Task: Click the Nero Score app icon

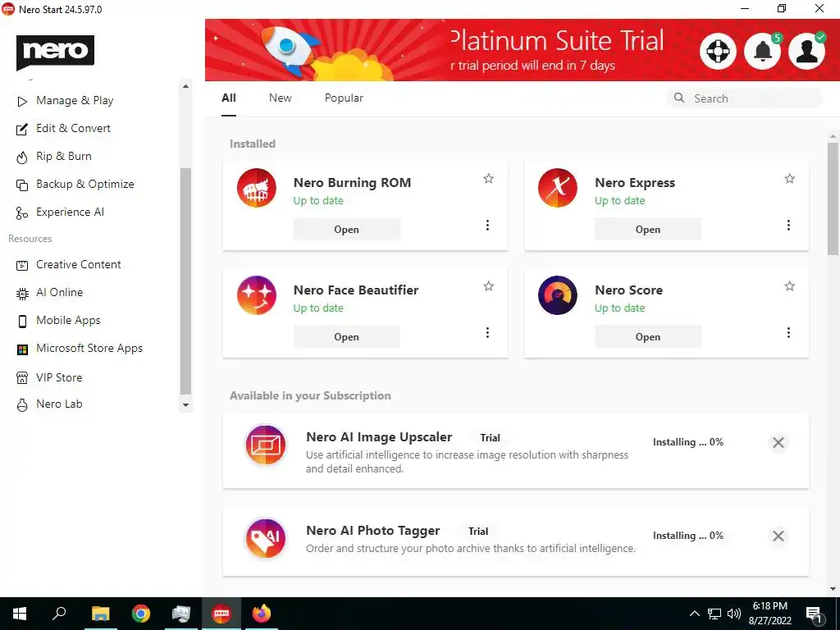Action: [558, 295]
